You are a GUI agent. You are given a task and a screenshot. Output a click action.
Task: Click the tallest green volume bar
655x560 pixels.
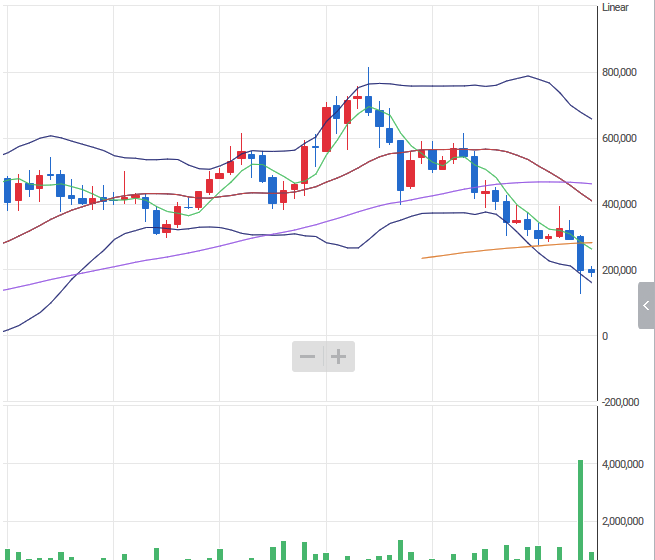coord(580,510)
